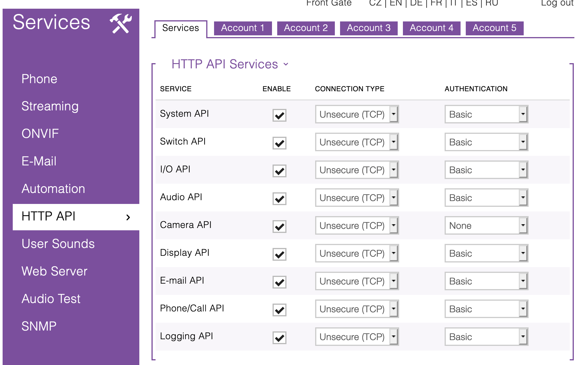The height and width of the screenshot is (365, 588).
Task: Open the E-mail API connection type dropdown
Action: pyautogui.click(x=357, y=281)
